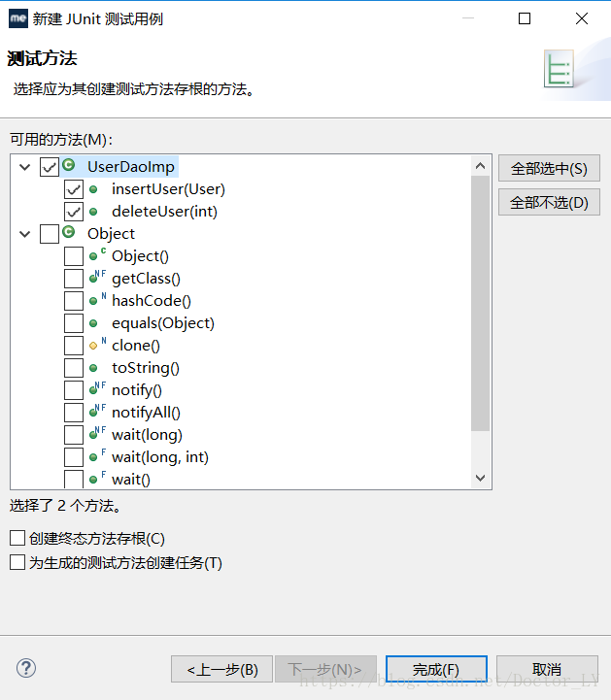Click the wait() method icon

coord(97,478)
